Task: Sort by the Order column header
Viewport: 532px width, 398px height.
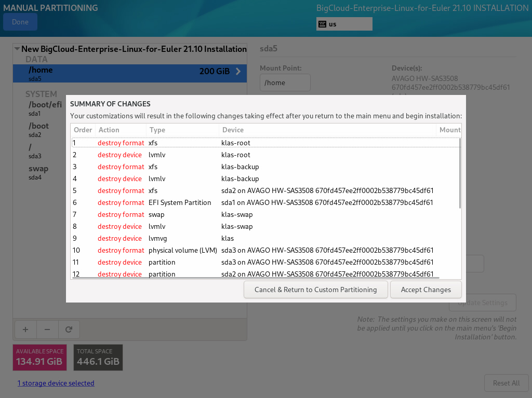Action: point(83,130)
